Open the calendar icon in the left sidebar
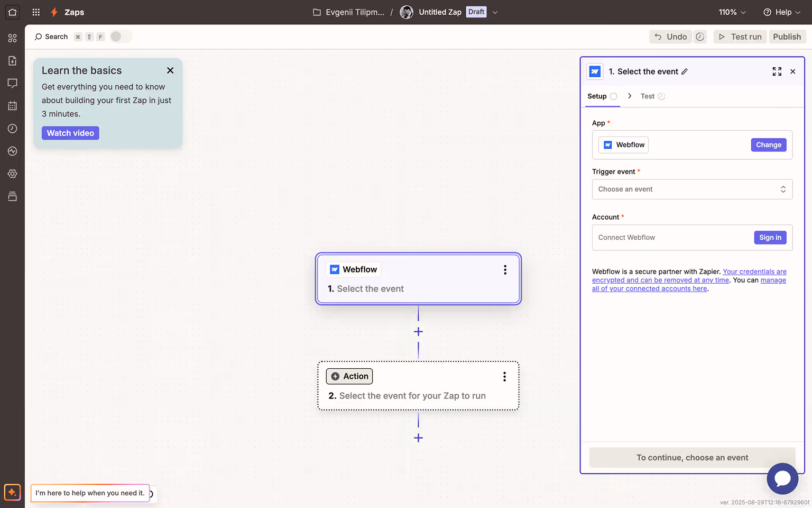This screenshot has height=508, width=812. point(12,105)
